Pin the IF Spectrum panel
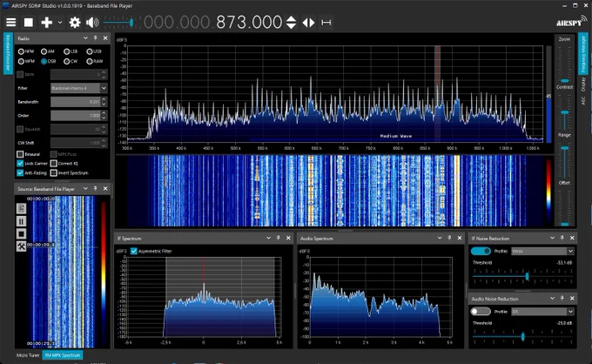592x364 pixels. [279, 238]
